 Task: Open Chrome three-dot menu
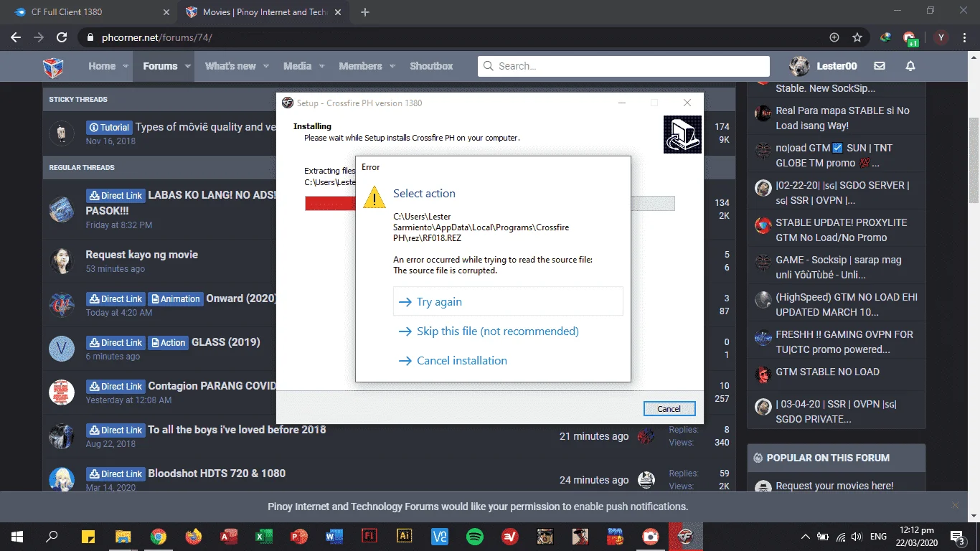click(x=963, y=37)
